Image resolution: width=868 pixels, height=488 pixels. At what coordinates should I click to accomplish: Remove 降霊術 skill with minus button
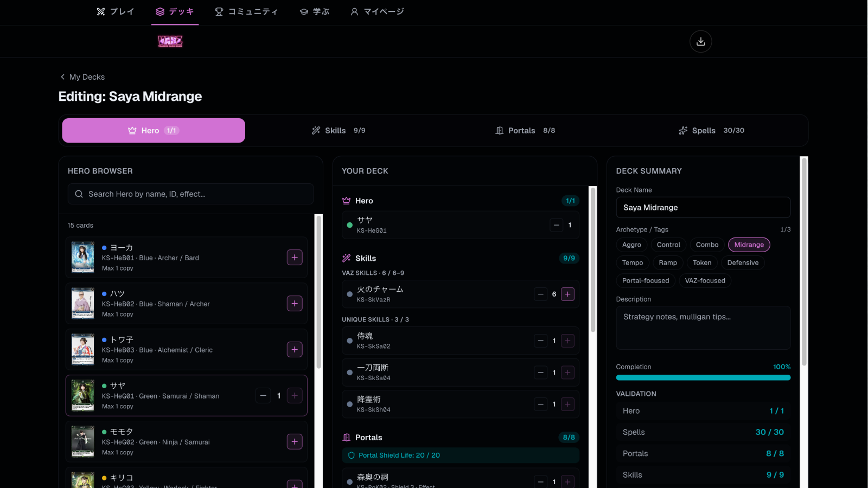[541, 404]
